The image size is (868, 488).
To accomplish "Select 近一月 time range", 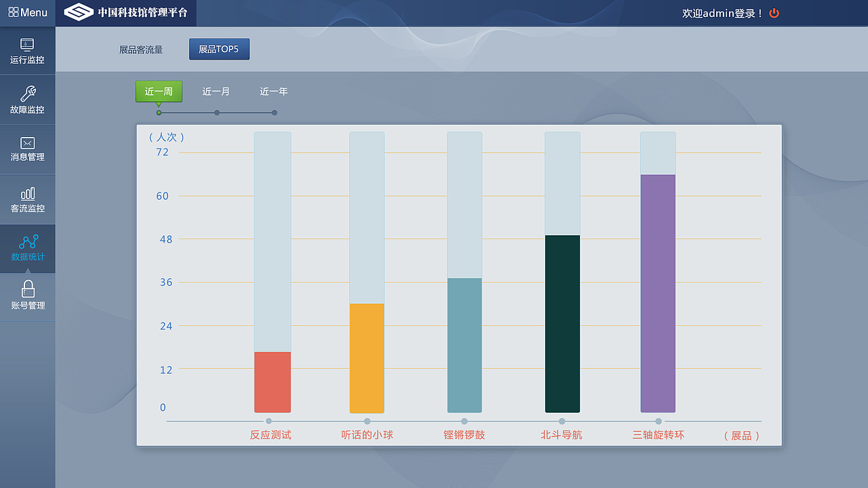I will (x=216, y=91).
